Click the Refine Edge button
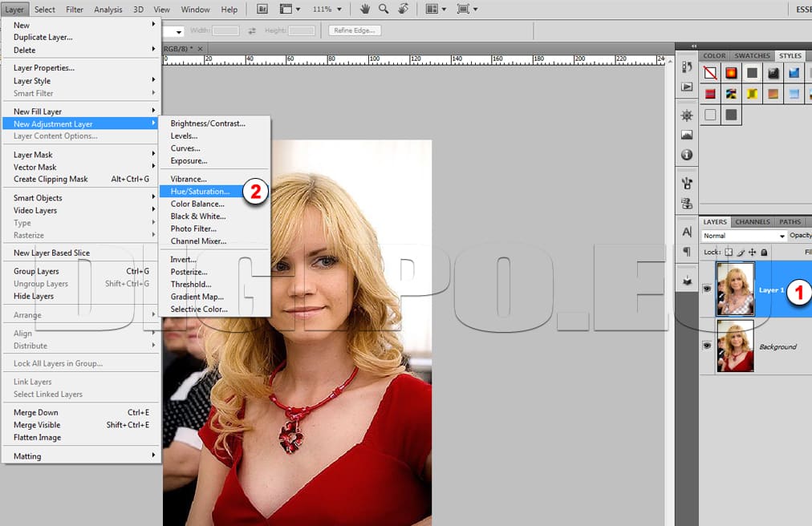 (x=354, y=30)
